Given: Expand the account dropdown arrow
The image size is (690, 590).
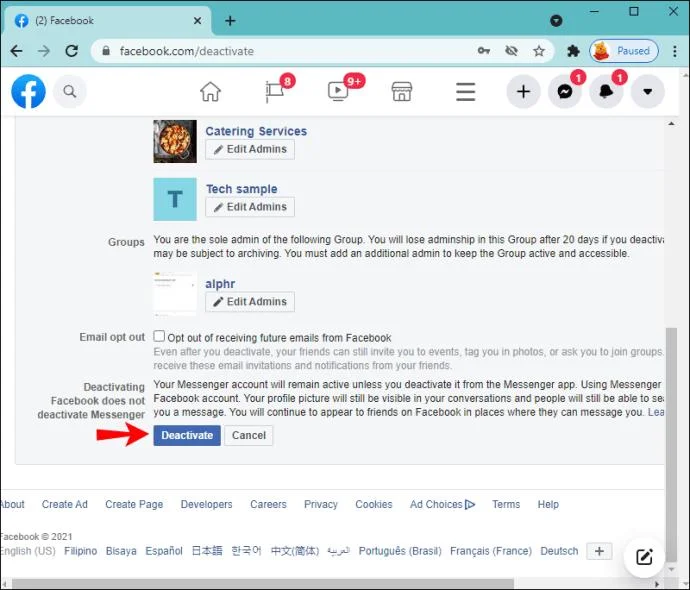Looking at the screenshot, I should pyautogui.click(x=647, y=92).
